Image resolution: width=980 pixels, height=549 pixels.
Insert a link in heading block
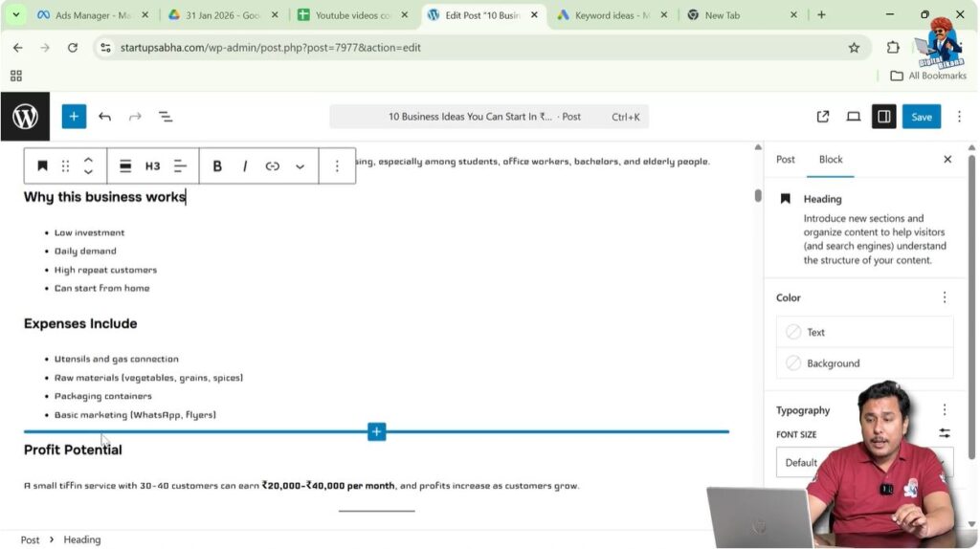click(273, 166)
